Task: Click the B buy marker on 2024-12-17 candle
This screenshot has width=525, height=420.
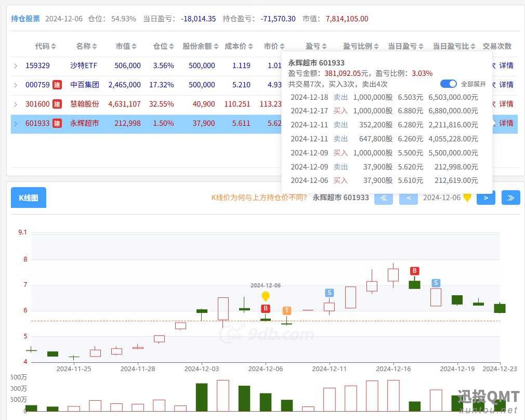Action: coord(414,271)
